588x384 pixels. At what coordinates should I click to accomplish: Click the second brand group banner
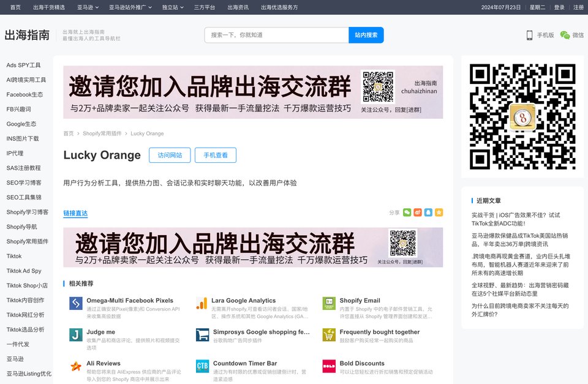[x=253, y=247]
